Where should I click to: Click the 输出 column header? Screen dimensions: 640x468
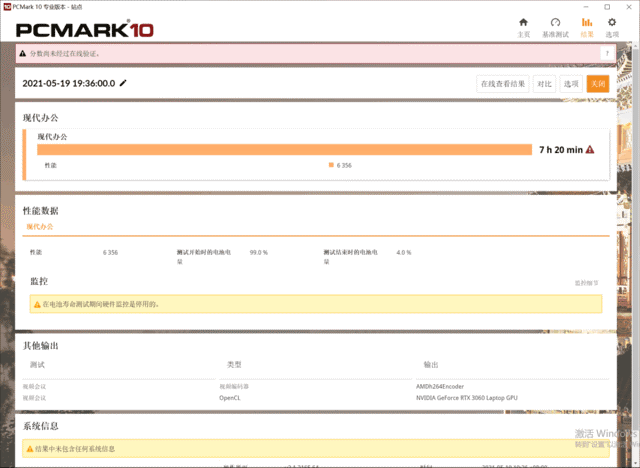pyautogui.click(x=431, y=365)
